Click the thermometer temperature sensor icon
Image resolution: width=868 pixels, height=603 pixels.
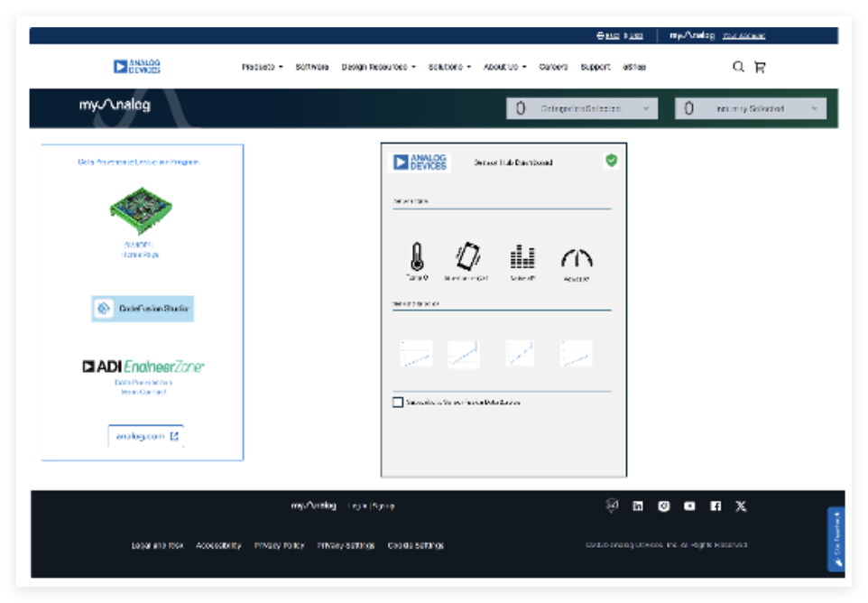[417, 257]
